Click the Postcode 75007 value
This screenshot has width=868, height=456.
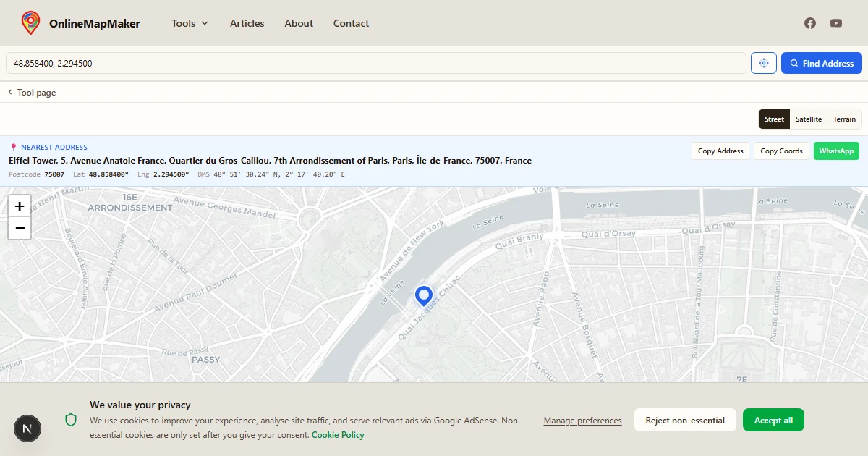point(54,174)
